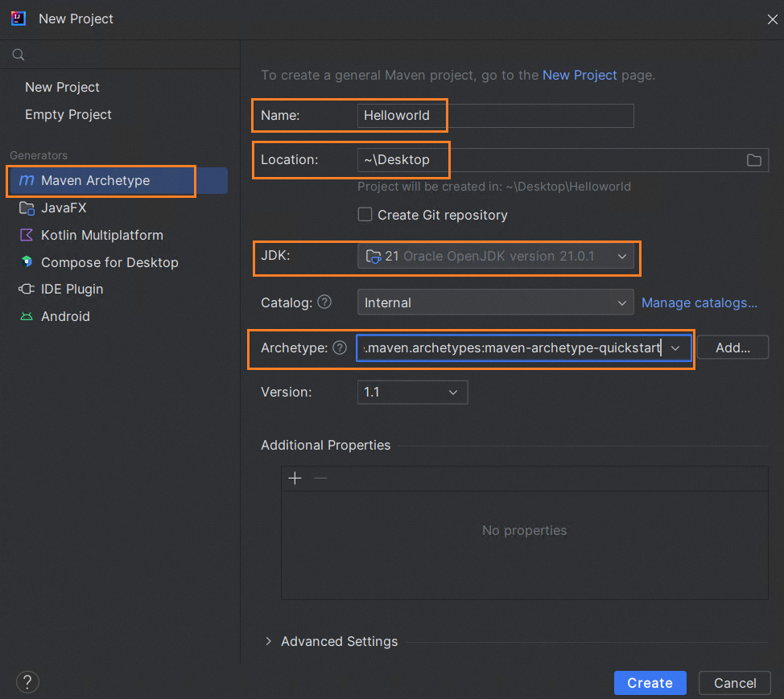Screen dimensions: 784x699
Task: Click the Location browse folder icon
Action: point(753,160)
